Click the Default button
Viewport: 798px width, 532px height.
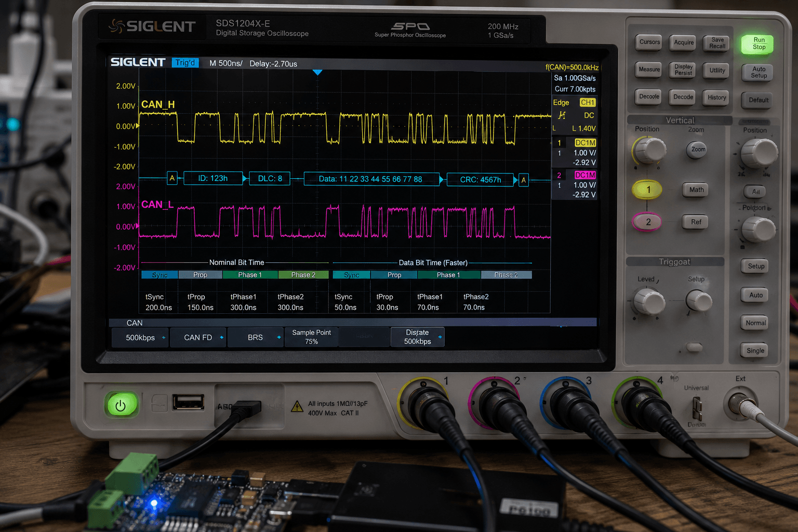click(759, 100)
